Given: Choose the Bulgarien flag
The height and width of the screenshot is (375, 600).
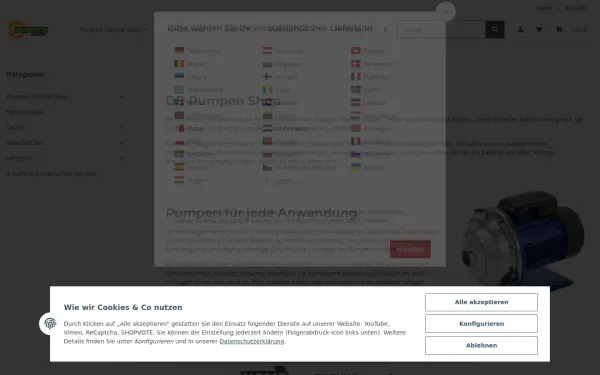Looking at the screenshot, I should point(267,64).
